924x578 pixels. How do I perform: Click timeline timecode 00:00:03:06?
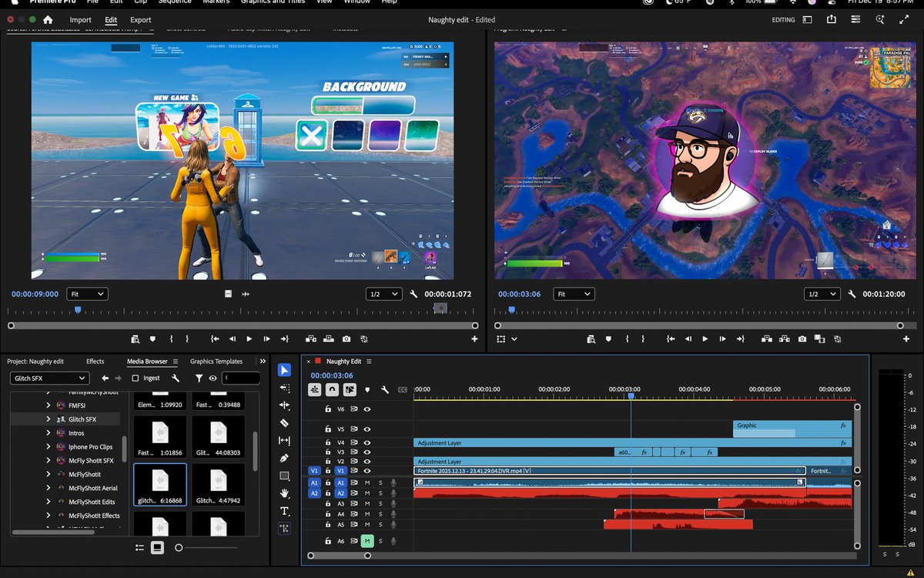(332, 375)
